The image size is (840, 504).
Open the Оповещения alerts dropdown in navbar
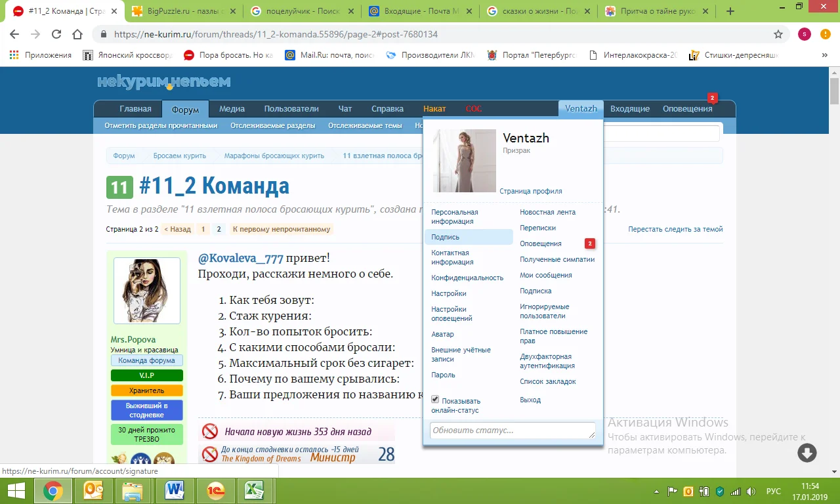coord(687,109)
